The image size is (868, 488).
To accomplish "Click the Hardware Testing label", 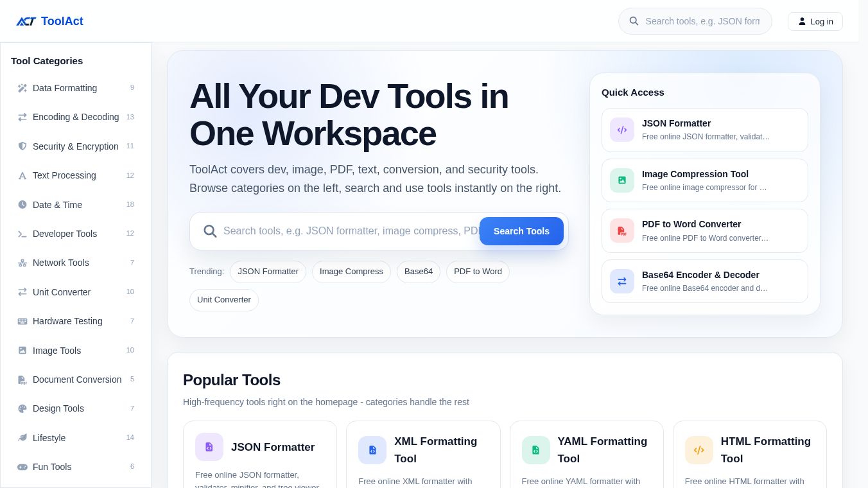I will [x=67, y=321].
